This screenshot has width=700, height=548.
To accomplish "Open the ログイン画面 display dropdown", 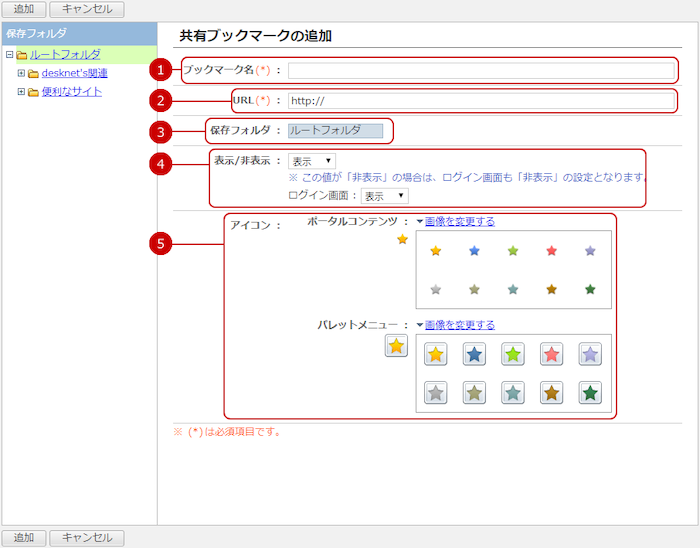I will (384, 196).
